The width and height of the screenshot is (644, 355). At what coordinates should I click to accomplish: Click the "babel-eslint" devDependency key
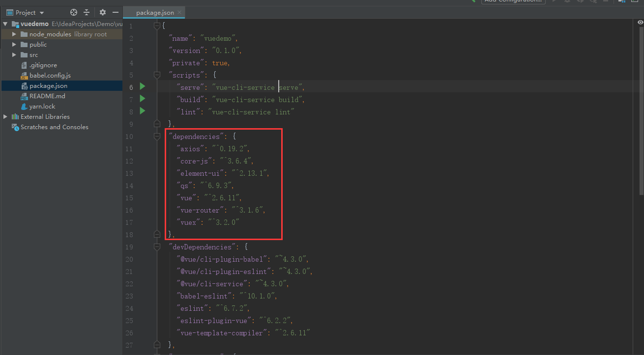tap(204, 296)
